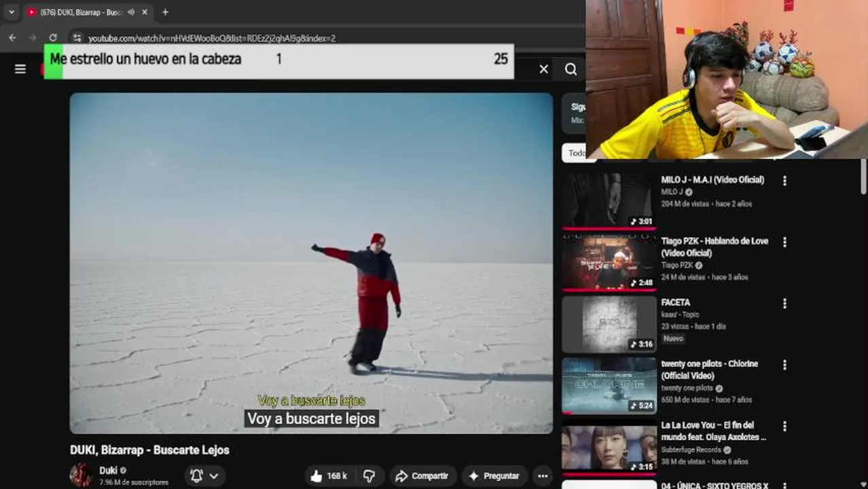Image resolution: width=868 pixels, height=489 pixels.
Task: Open the Duki channel name link
Action: click(x=108, y=470)
